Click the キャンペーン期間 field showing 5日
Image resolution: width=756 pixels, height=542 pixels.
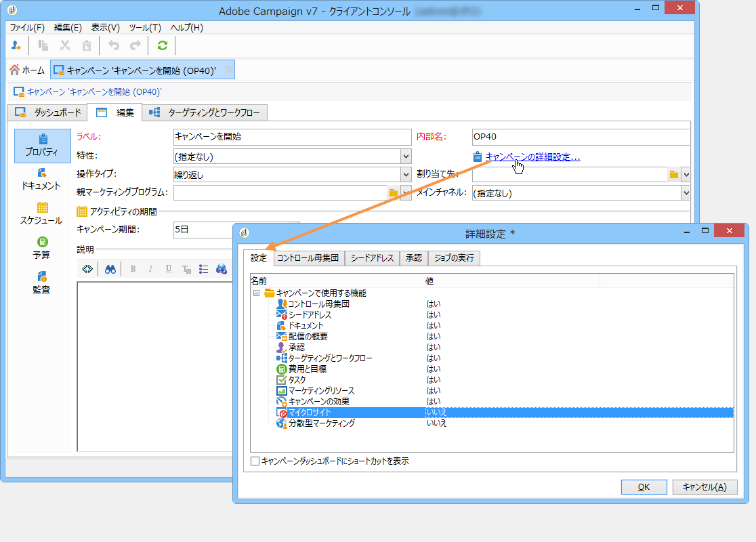[x=203, y=230]
